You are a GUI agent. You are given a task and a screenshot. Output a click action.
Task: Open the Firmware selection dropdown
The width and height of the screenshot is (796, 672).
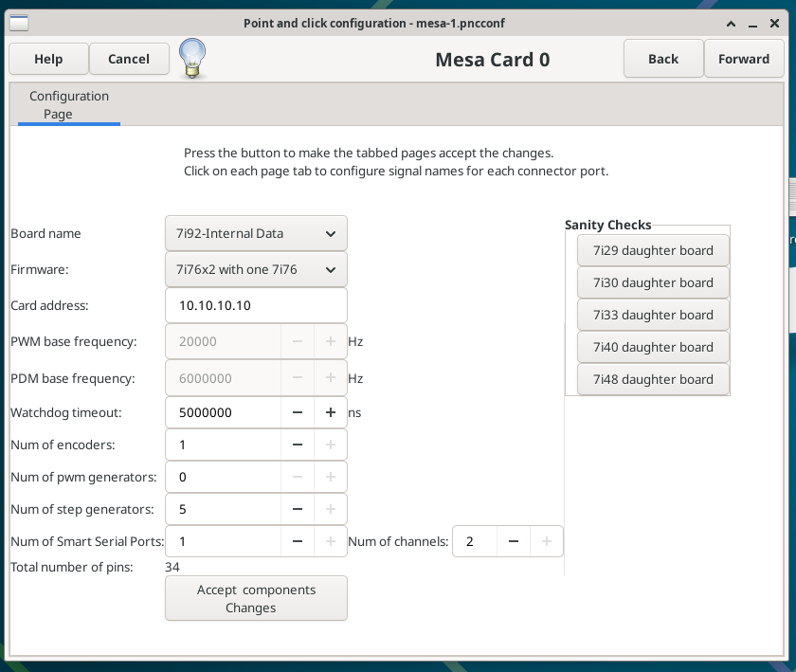click(x=256, y=269)
